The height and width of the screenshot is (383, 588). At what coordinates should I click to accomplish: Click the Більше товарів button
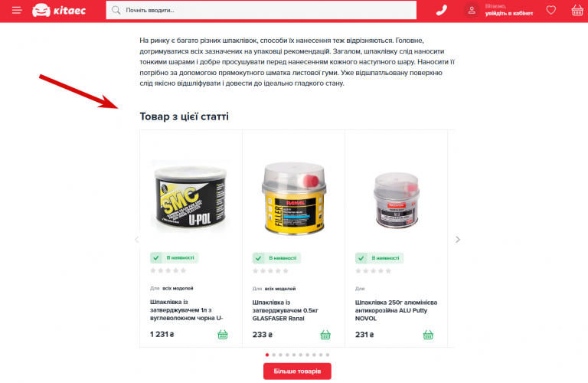297,371
